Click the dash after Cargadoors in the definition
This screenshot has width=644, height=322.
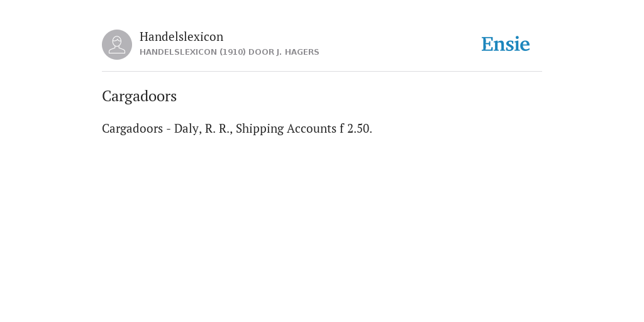click(169, 130)
